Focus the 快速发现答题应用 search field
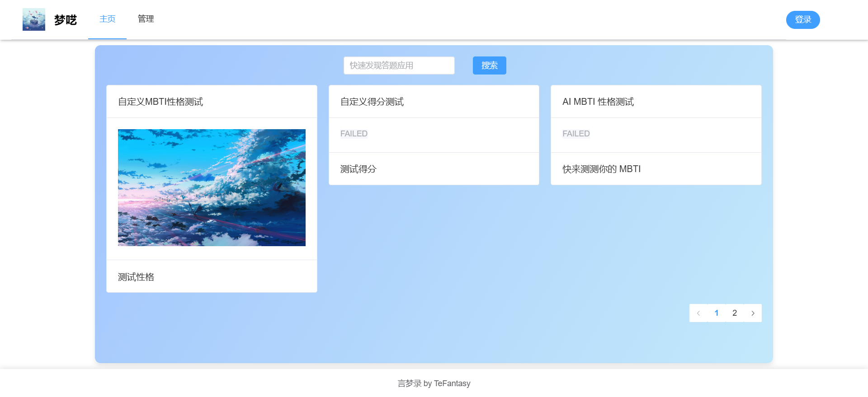Image resolution: width=868 pixels, height=397 pixels. click(399, 65)
